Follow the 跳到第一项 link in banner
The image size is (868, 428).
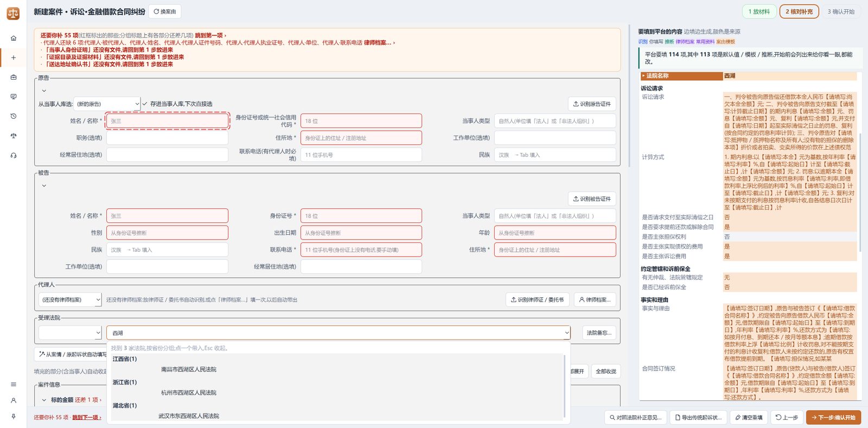click(210, 35)
